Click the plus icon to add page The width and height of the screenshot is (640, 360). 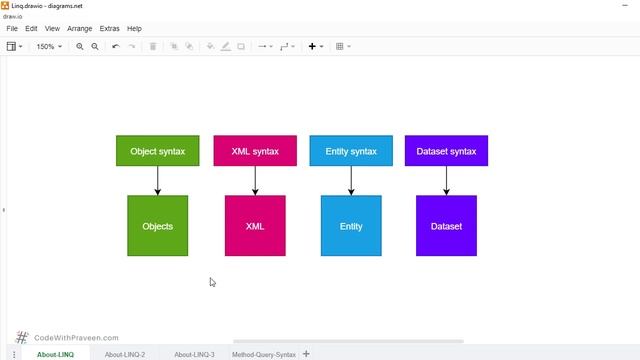306,354
